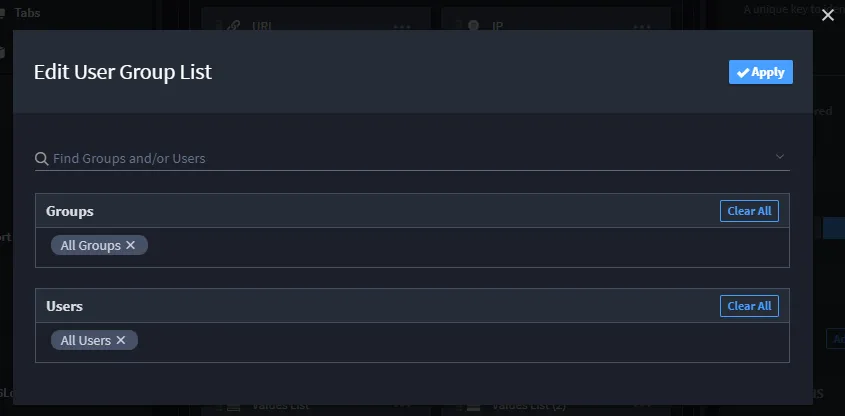The width and height of the screenshot is (845, 416).
Task: Click the Groups section header
Action: pyautogui.click(x=70, y=211)
